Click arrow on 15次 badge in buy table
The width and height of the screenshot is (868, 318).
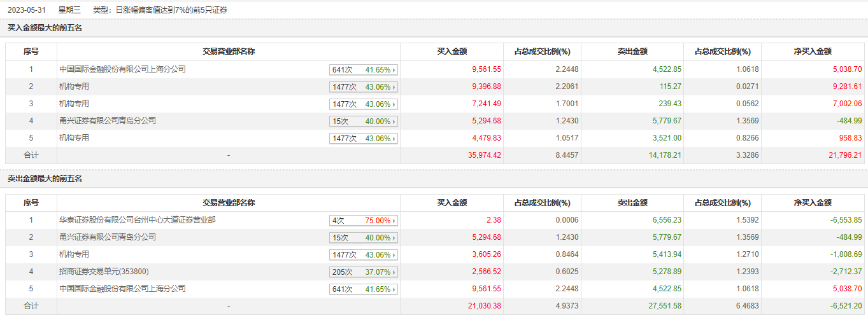[394, 121]
